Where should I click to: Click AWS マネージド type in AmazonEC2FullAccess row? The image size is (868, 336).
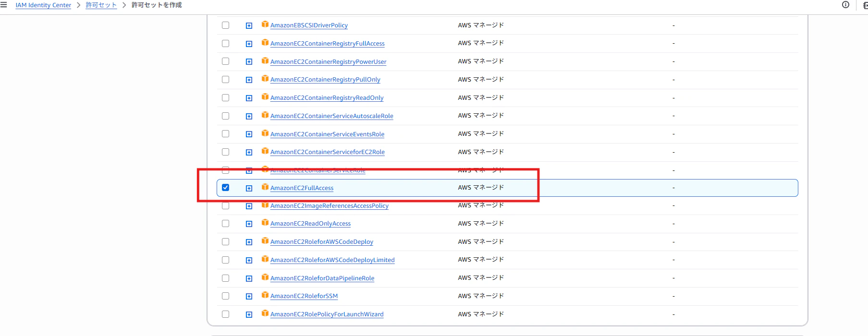point(481,188)
